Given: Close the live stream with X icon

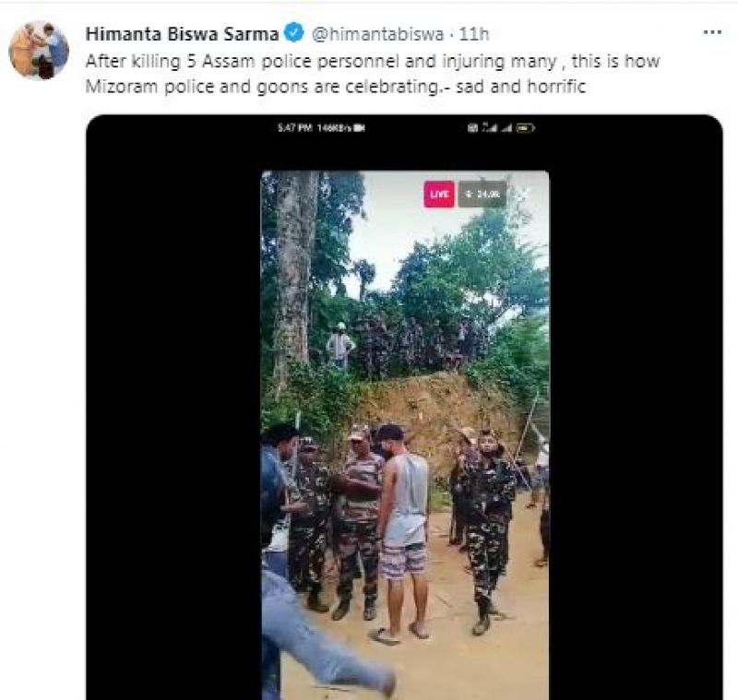Looking at the screenshot, I should pyautogui.click(x=523, y=194).
